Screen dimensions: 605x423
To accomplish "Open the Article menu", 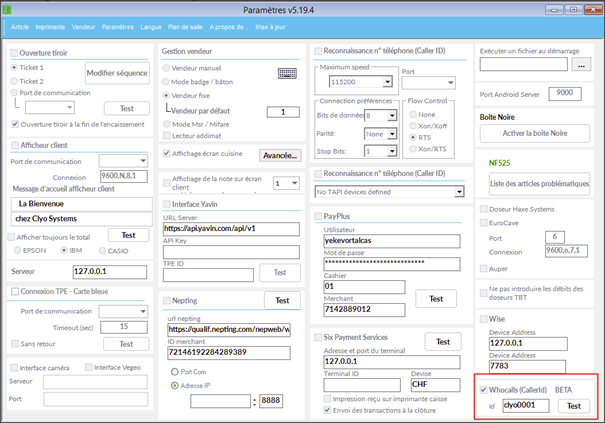I will click(x=20, y=27).
